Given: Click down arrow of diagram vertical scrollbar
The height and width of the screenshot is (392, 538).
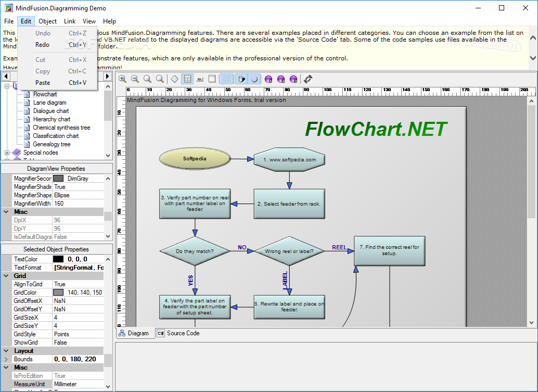Looking at the screenshot, I should coord(531,323).
